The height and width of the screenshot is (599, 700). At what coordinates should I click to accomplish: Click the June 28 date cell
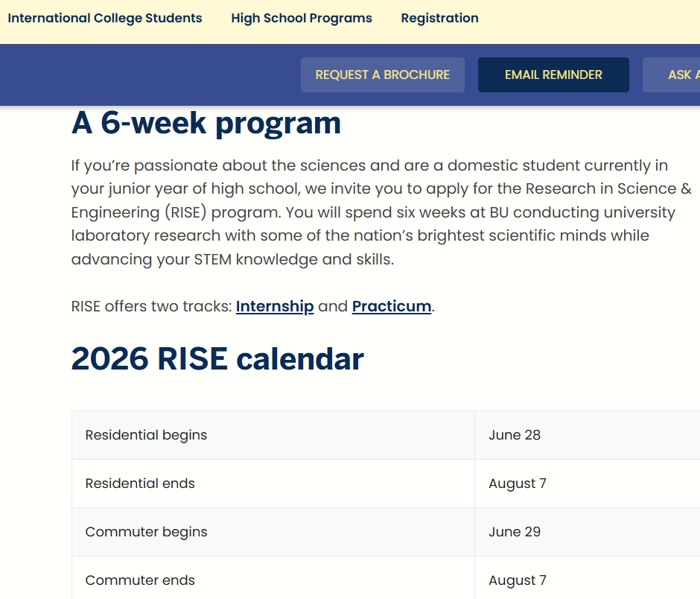point(515,435)
